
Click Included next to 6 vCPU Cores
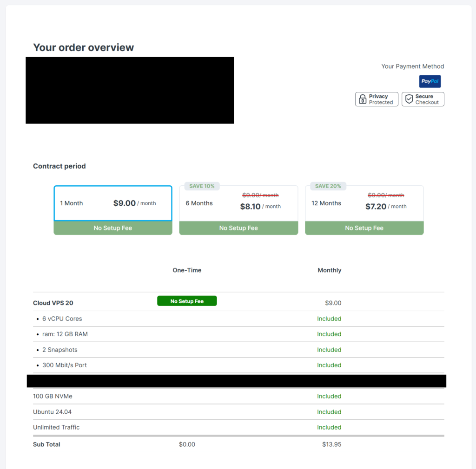(329, 319)
